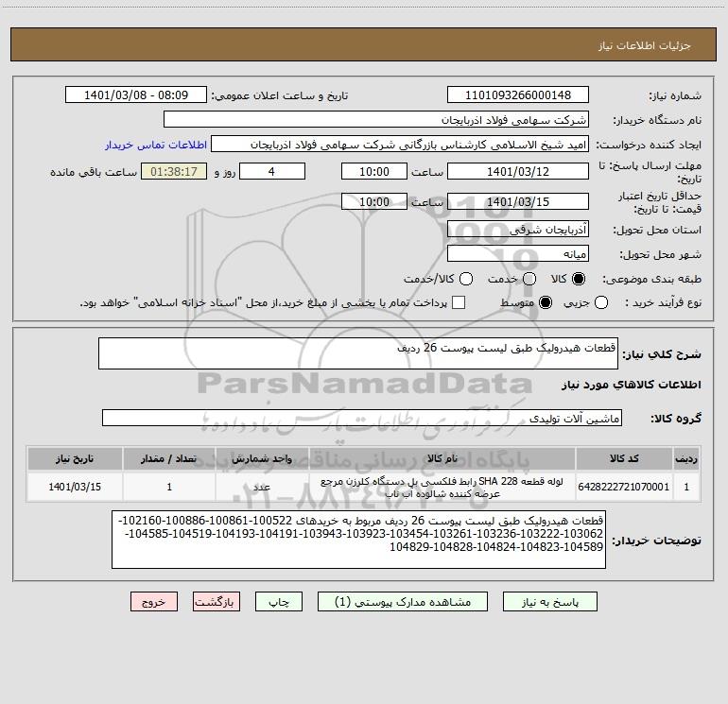The height and width of the screenshot is (704, 728).
Task: Click product code cell 642822272107​0001
Action: 624,487
